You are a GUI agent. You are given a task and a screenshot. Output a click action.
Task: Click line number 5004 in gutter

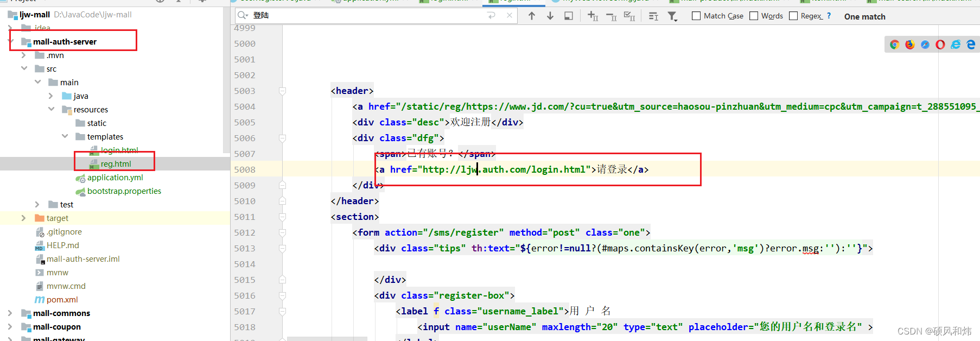coord(245,106)
